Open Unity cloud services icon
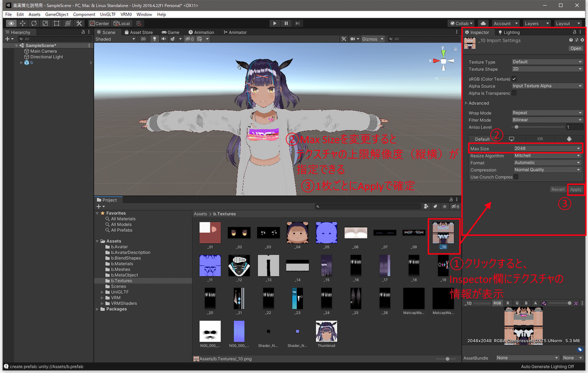The height and width of the screenshot is (373, 588). (x=483, y=23)
